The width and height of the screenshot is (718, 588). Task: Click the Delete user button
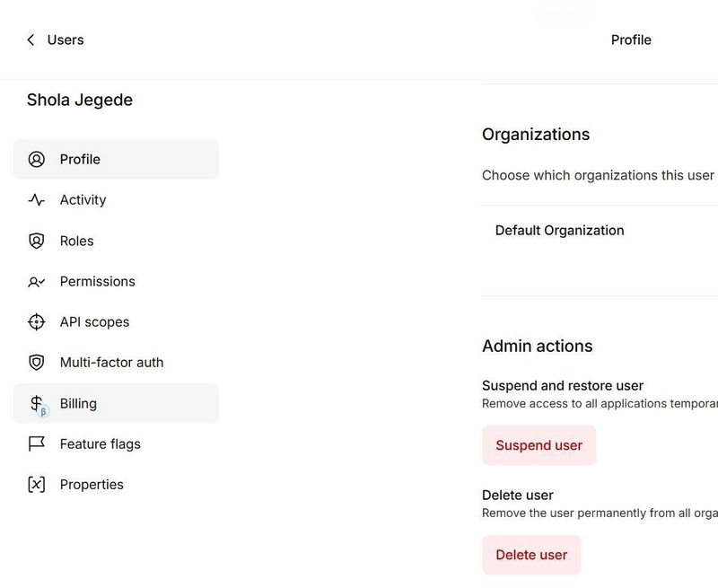click(x=531, y=555)
